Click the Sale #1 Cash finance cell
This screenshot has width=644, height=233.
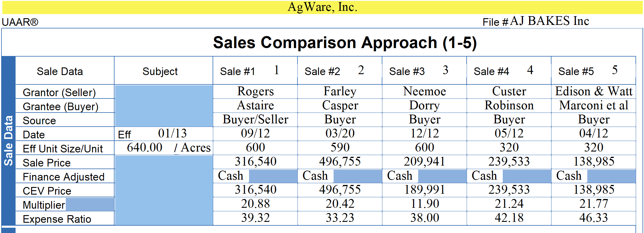231,176
